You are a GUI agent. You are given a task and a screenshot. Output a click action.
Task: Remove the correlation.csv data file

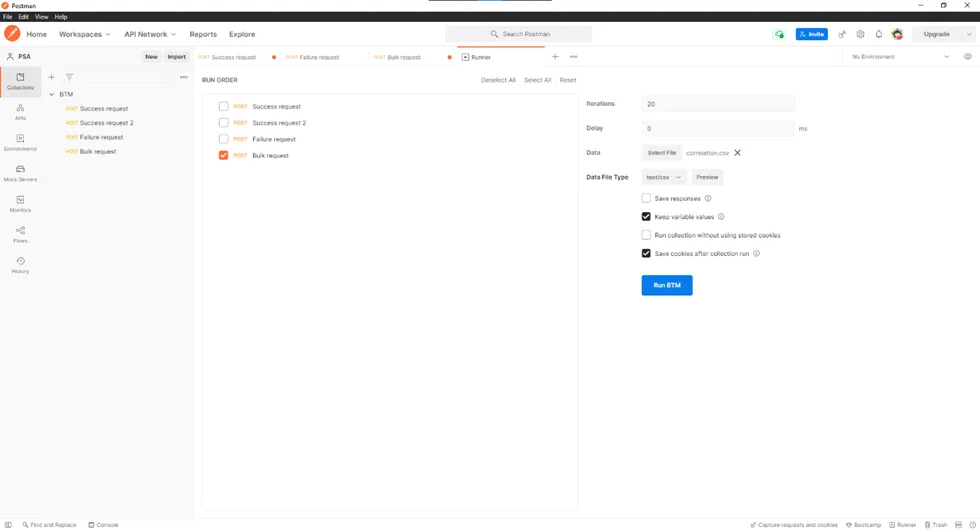click(738, 152)
